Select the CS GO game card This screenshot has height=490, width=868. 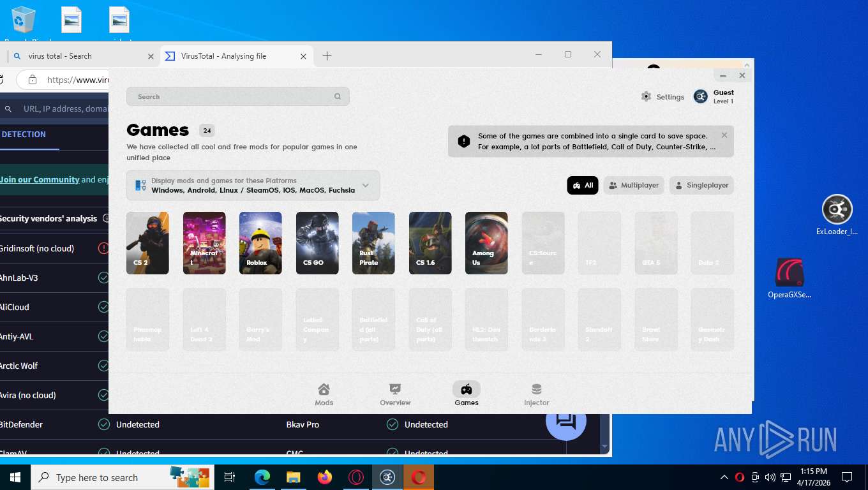tap(317, 243)
